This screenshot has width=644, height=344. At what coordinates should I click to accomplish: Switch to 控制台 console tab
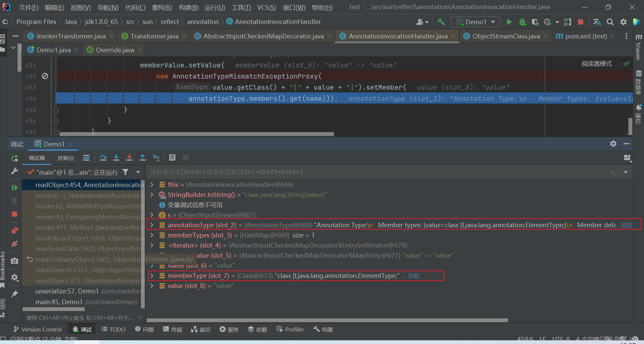click(x=65, y=158)
